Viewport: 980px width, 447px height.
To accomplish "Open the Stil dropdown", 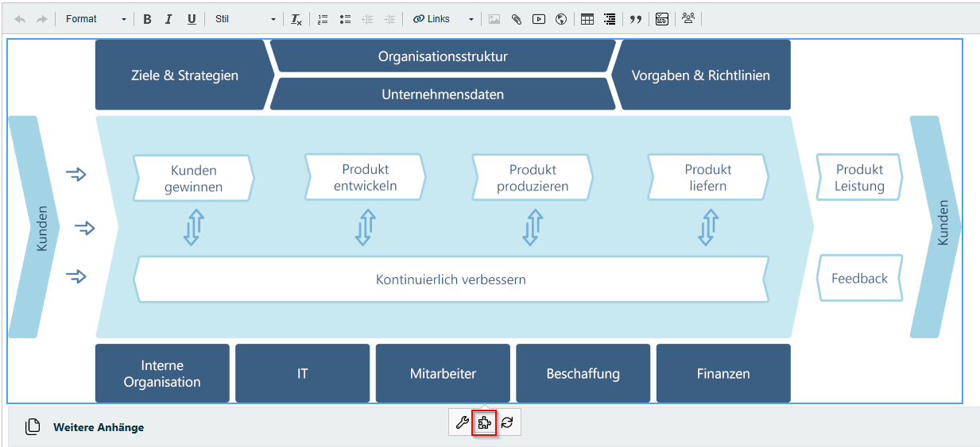I will (x=245, y=19).
